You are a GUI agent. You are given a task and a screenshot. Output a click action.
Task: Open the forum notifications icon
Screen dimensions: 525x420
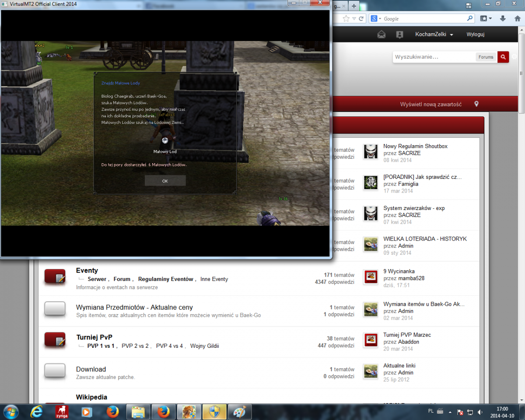399,35
